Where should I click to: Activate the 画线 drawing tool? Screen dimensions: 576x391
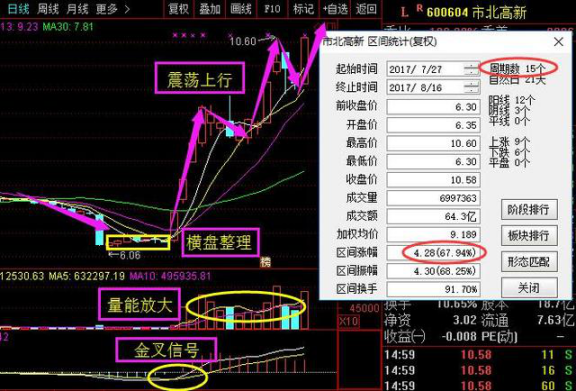click(x=241, y=8)
